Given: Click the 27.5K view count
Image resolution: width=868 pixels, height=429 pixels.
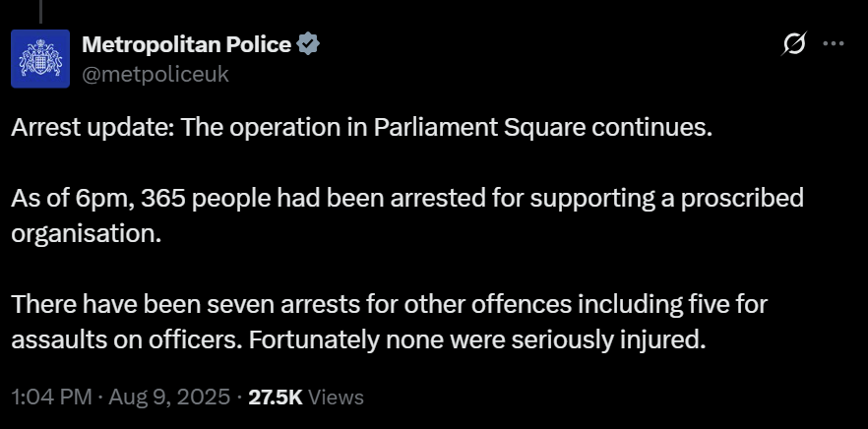Looking at the screenshot, I should [276, 397].
